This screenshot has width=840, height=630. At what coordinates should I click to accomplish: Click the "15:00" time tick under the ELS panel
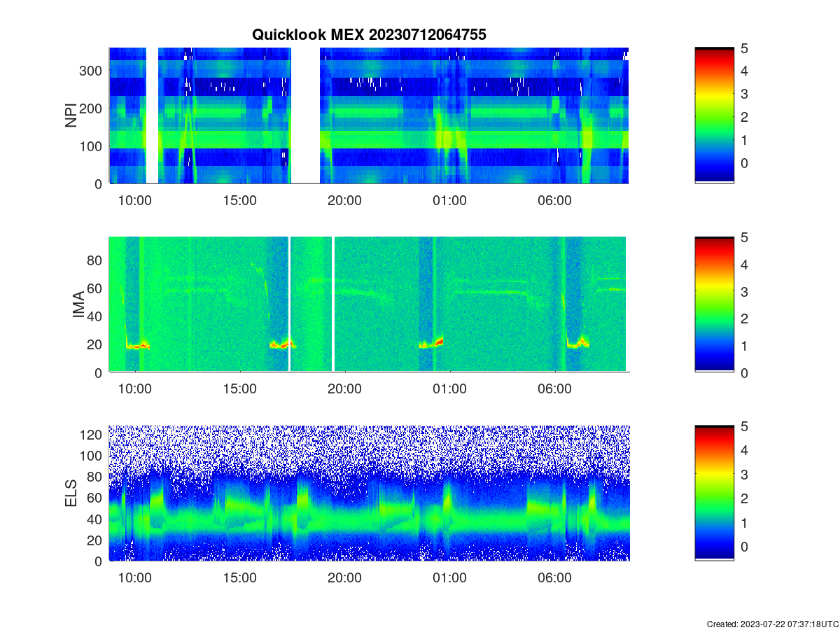click(240, 578)
